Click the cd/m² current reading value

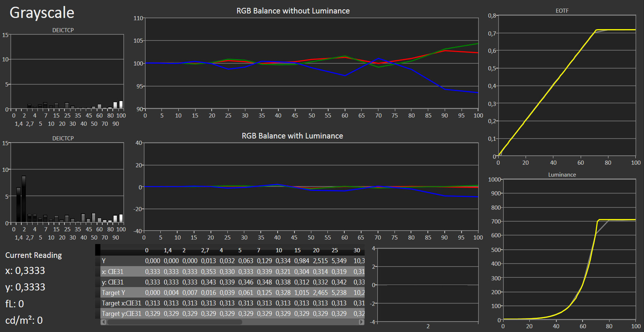[x=24, y=320]
